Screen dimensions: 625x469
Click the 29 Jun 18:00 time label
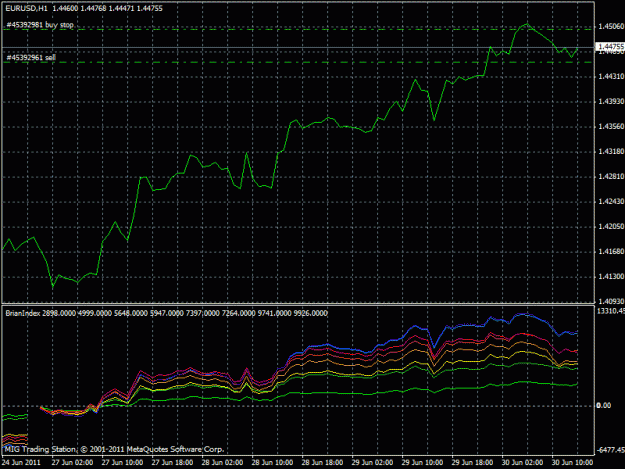tap(472, 462)
